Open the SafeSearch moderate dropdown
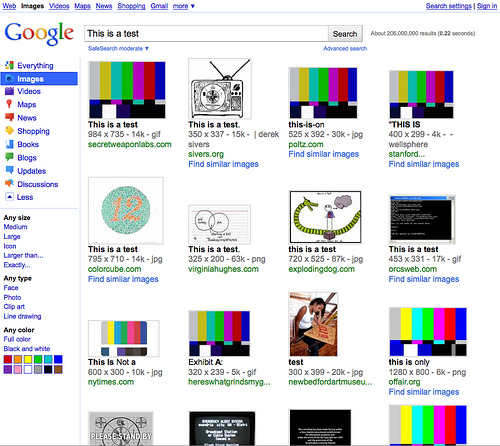The width and height of the screenshot is (500, 446). 118,48
